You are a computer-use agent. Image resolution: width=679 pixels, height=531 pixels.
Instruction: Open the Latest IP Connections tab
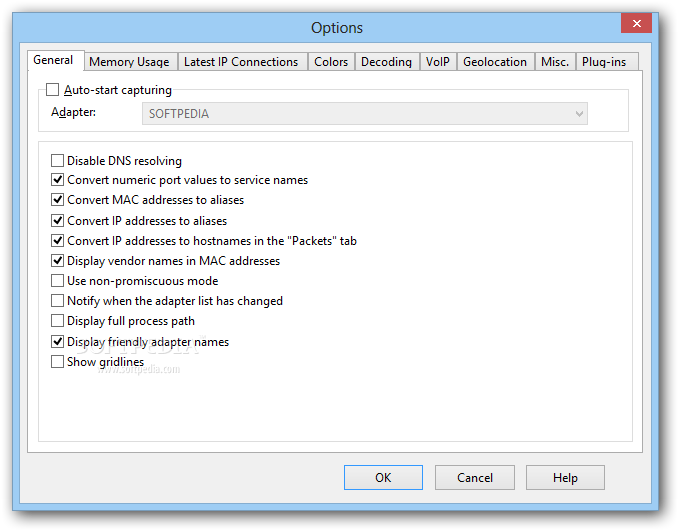coord(241,62)
